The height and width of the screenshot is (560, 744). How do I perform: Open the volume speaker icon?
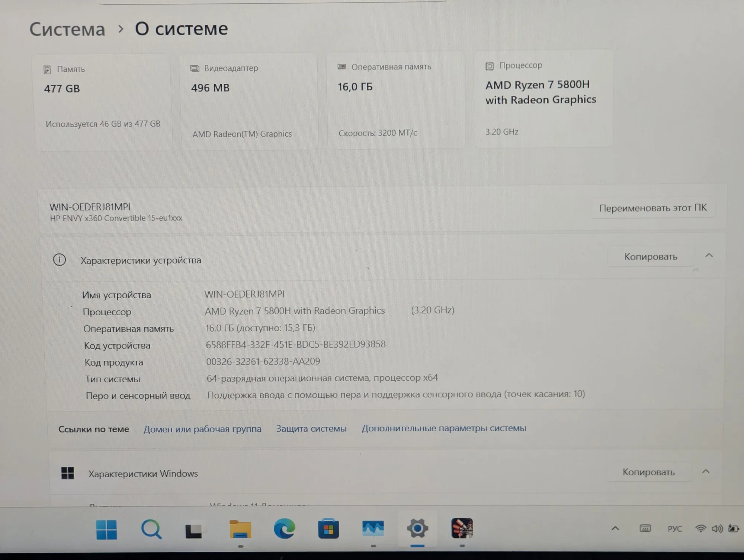717,528
